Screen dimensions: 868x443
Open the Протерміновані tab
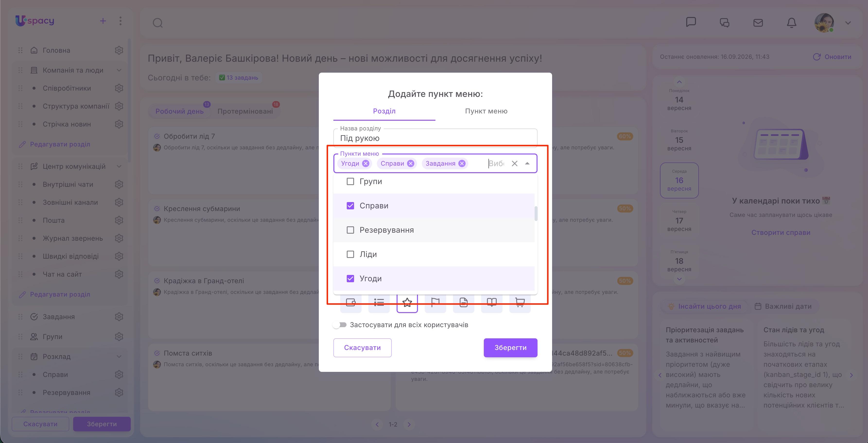pyautogui.click(x=245, y=111)
